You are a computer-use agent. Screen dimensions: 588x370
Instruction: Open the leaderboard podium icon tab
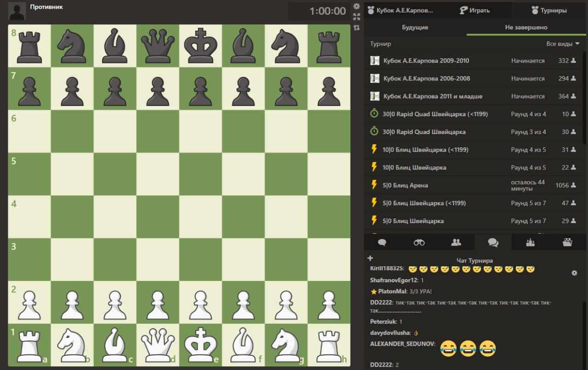530,242
